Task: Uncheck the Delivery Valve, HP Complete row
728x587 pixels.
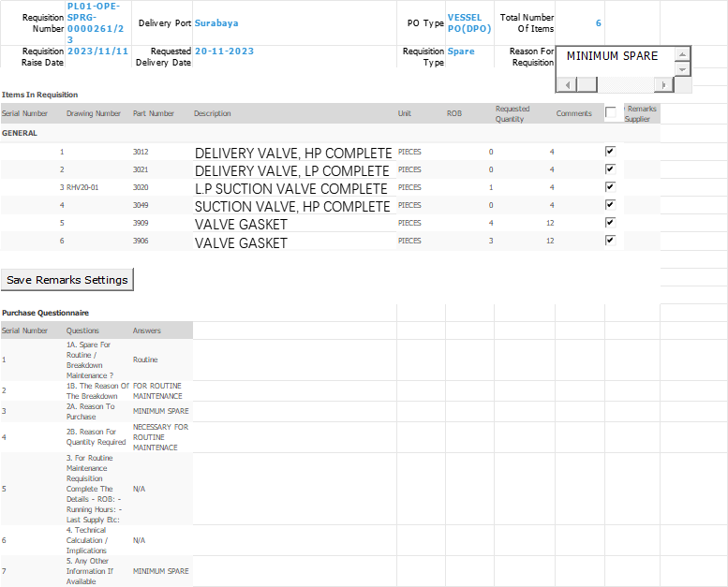Action: pyautogui.click(x=610, y=151)
